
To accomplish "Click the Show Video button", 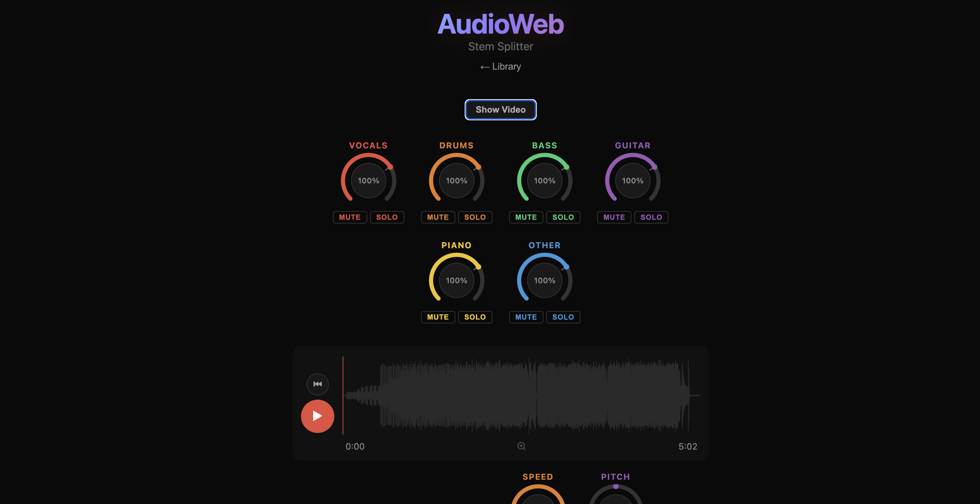I will click(500, 110).
